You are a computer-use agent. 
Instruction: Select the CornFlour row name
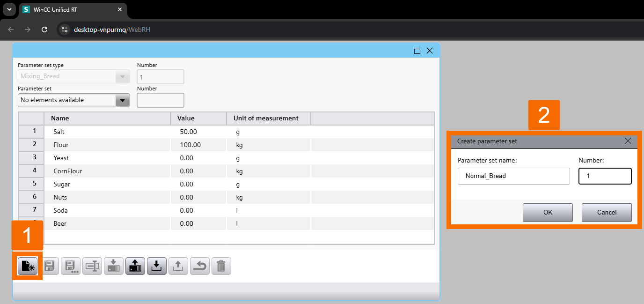pyautogui.click(x=68, y=171)
